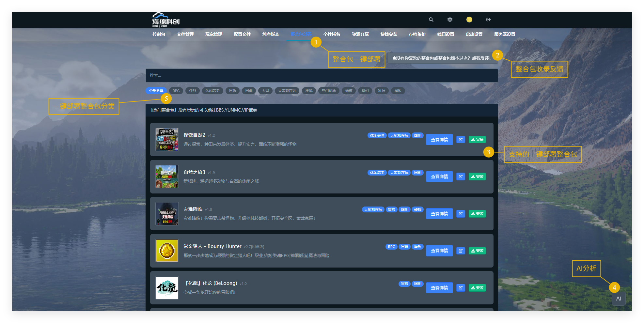
Task: Select the 硬核 category filter chip
Action: 349,91
